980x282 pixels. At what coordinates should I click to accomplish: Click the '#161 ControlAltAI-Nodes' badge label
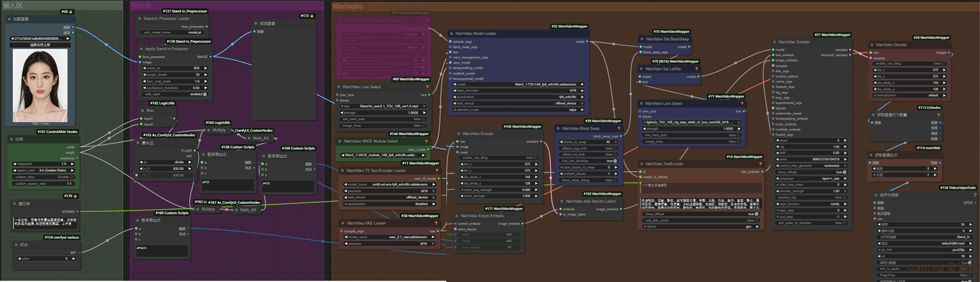pyautogui.click(x=57, y=132)
